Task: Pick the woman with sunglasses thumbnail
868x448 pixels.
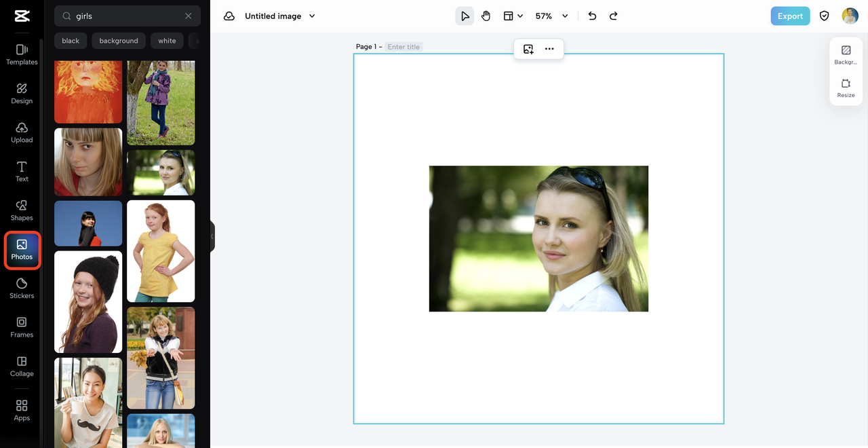Action: [x=161, y=172]
